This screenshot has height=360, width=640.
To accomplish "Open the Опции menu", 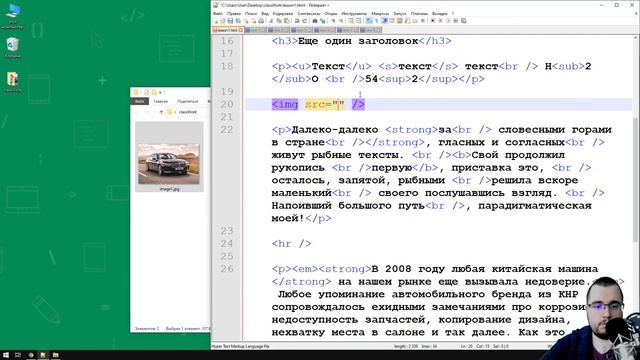I will 331,13.
